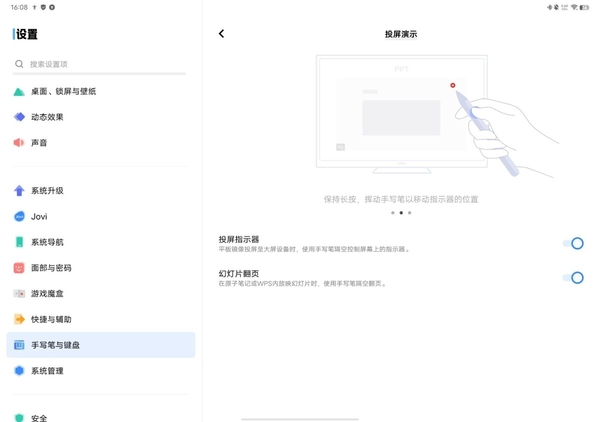This screenshot has width=600, height=422.
Task: Click the green shield security icon
Action: [x=19, y=418]
